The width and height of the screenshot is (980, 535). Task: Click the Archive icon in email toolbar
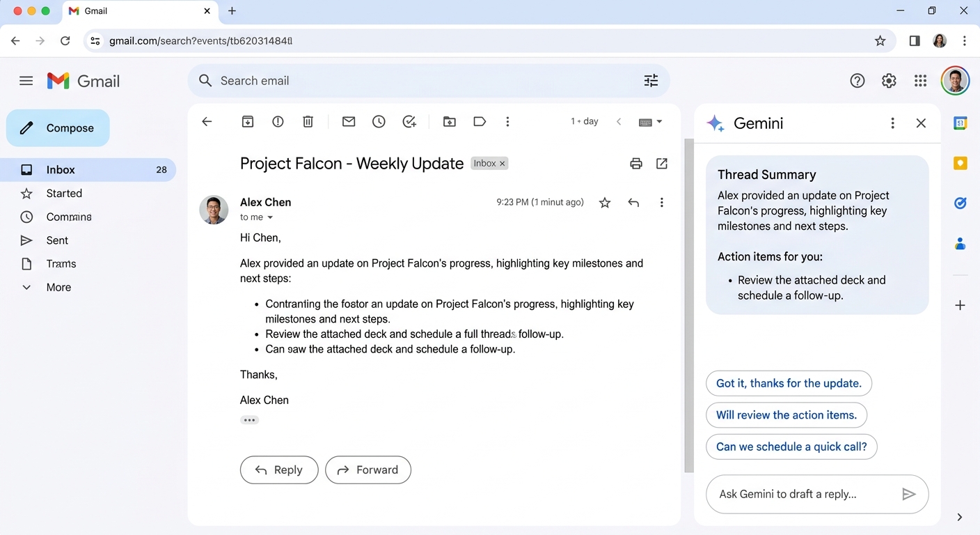[x=248, y=122]
